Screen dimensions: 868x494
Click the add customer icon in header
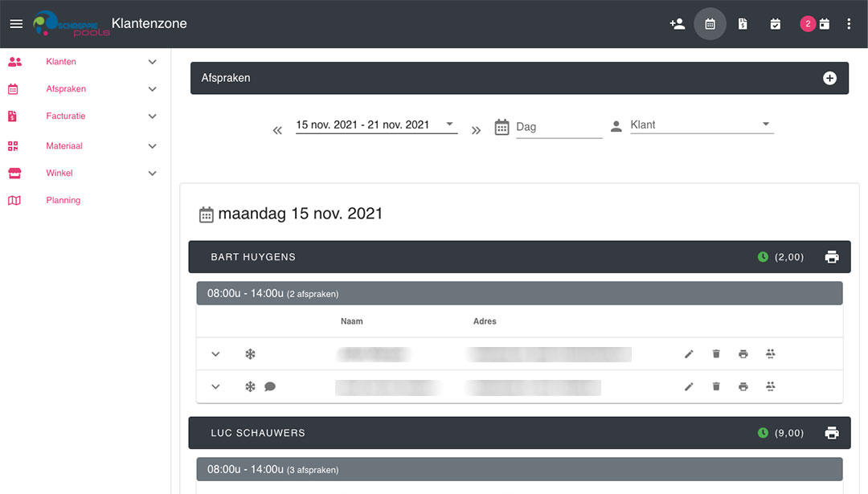point(677,24)
